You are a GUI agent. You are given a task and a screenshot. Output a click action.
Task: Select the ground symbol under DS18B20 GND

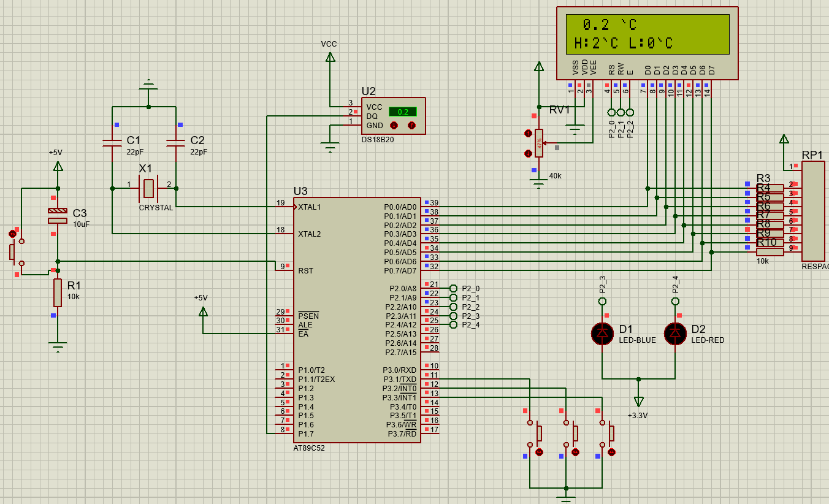pos(330,147)
